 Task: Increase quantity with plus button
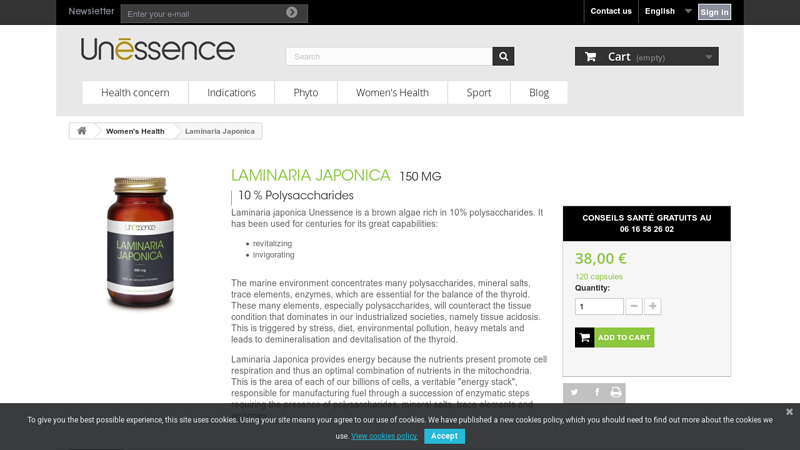tap(653, 307)
